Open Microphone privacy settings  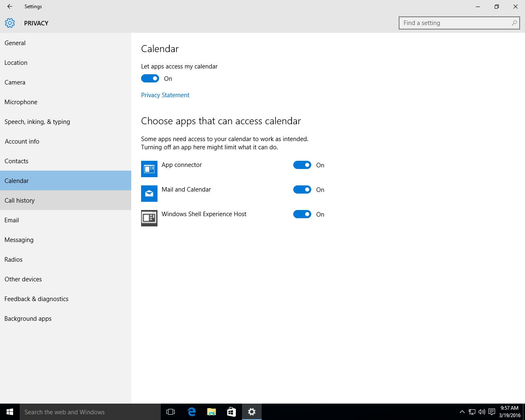(66, 102)
